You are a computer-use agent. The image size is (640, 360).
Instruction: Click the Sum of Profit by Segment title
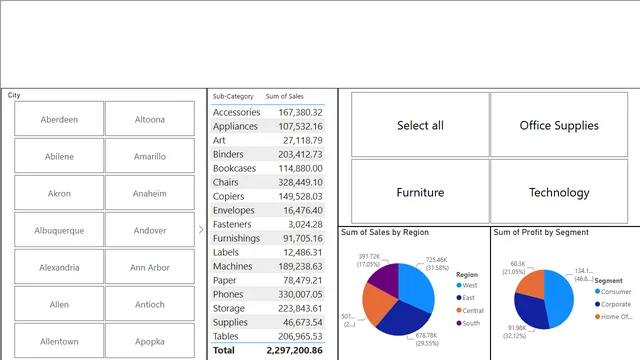(x=541, y=232)
